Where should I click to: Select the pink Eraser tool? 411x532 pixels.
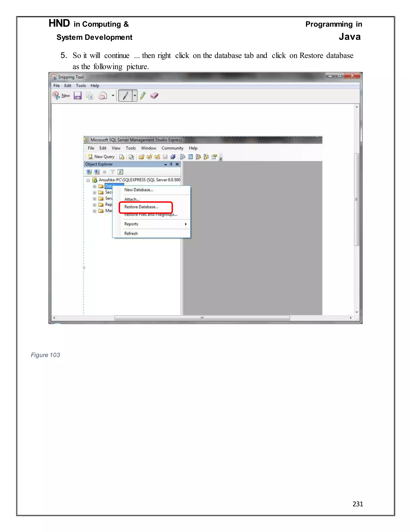click(154, 96)
